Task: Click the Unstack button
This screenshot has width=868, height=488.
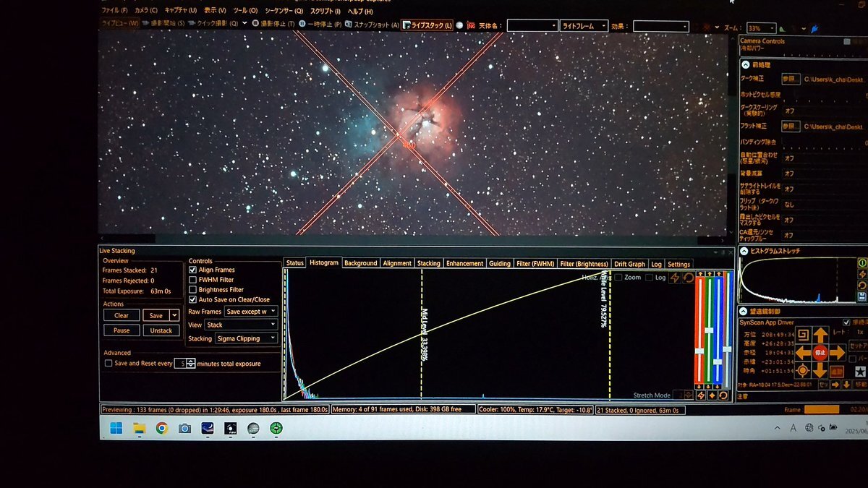Action: (161, 330)
